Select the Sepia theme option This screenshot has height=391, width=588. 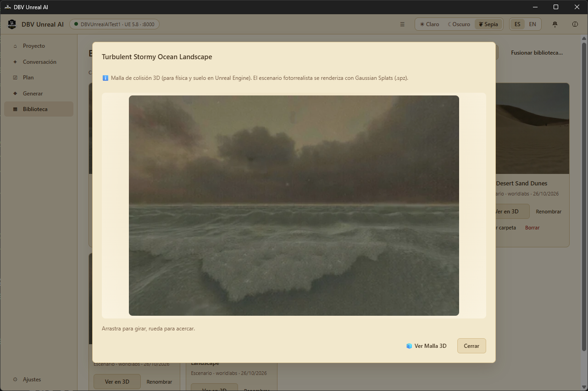click(x=488, y=24)
